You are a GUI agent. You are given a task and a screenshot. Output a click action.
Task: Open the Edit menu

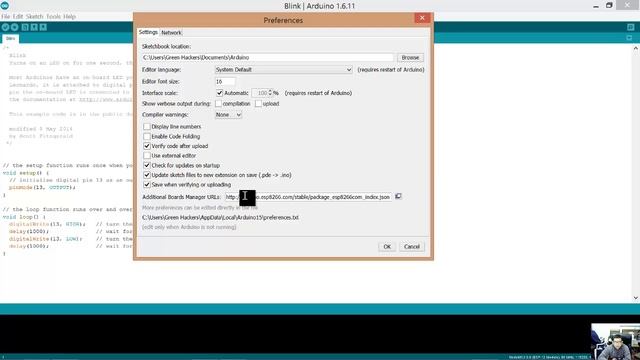coord(18,17)
